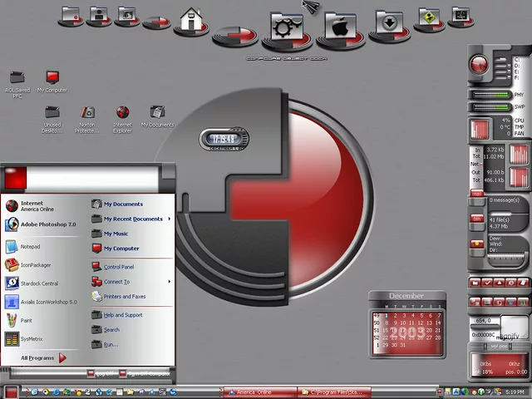Click the checkmark icon in the SysMetrix button row

point(487,283)
